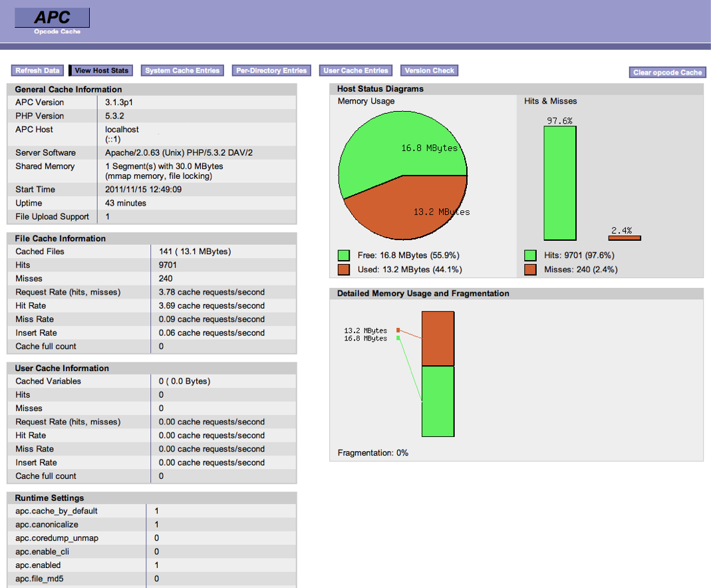The image size is (711, 588).
Task: Click the Clear opcode Cache button
Action: tap(668, 72)
